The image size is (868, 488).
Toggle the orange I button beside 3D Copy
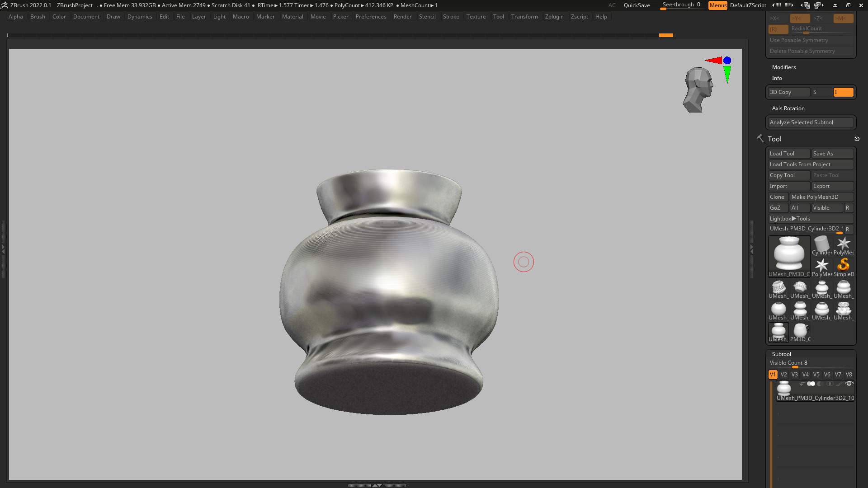tap(844, 92)
